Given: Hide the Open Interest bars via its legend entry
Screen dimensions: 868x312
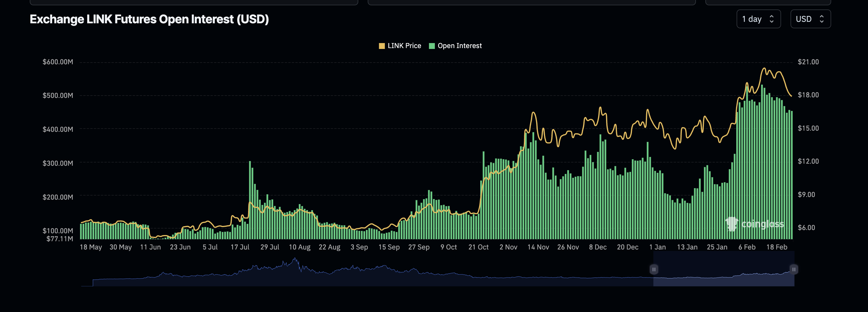Looking at the screenshot, I should pos(460,45).
